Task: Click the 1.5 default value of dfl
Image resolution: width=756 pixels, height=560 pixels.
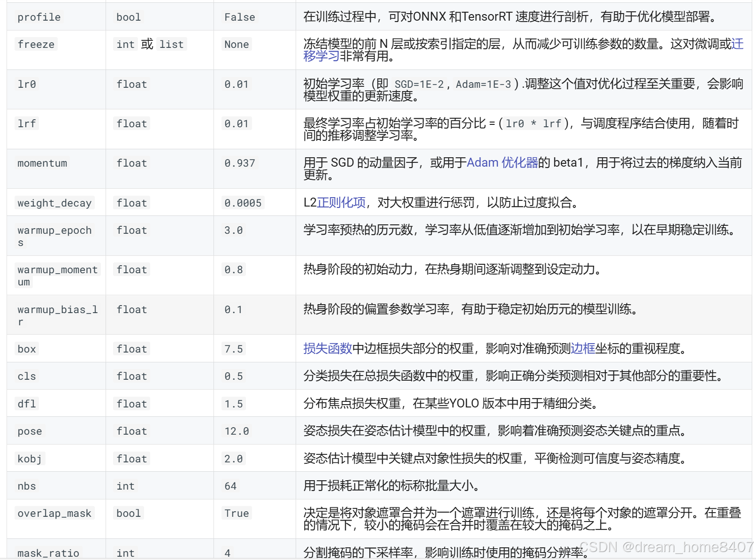Action: [234, 404]
